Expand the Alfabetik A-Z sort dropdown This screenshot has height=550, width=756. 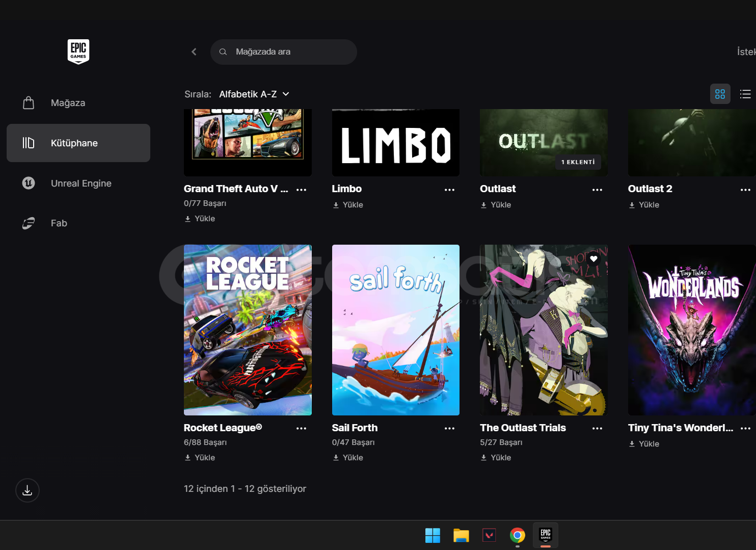[x=254, y=94]
